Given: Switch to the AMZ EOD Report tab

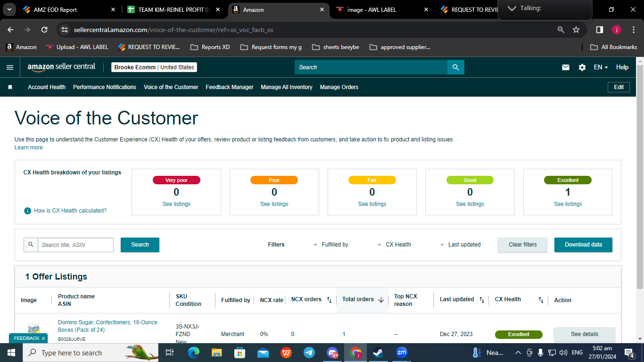Looking at the screenshot, I should click(70, 9).
